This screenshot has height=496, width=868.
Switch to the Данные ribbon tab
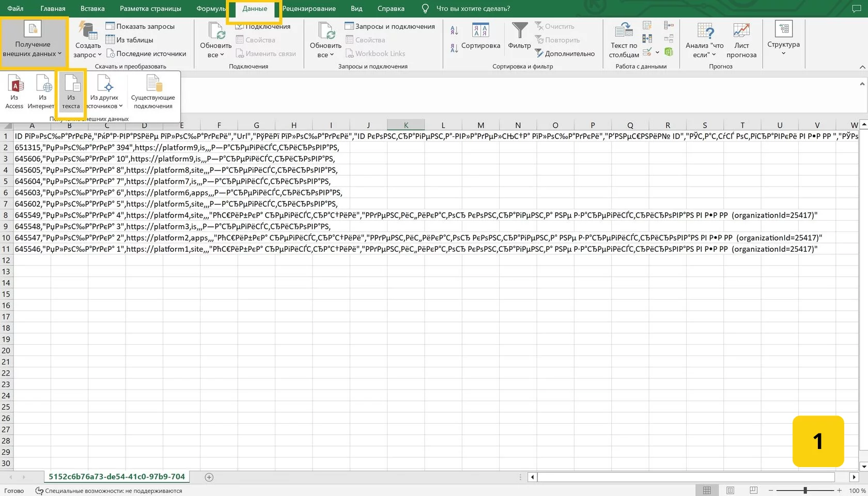click(255, 9)
